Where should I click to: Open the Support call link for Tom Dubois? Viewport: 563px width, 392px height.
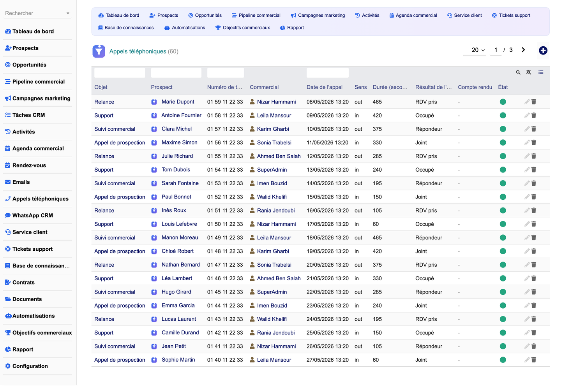click(x=104, y=170)
